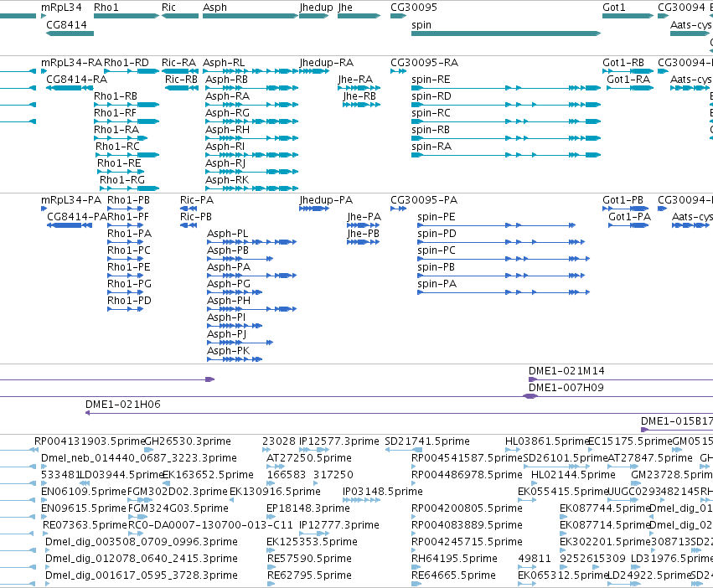Select the CG30095 gene label
This screenshot has height=588, width=713.
click(x=414, y=8)
